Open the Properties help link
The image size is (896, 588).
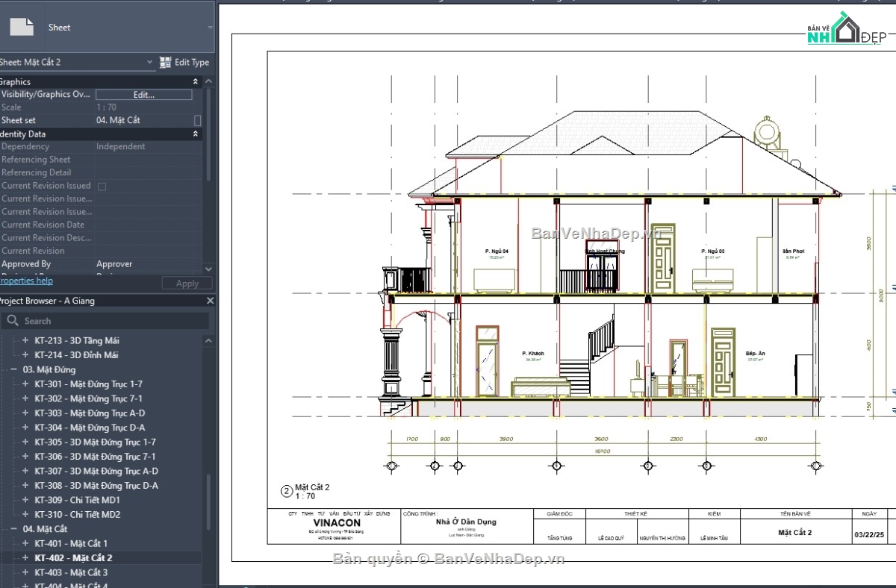26,281
